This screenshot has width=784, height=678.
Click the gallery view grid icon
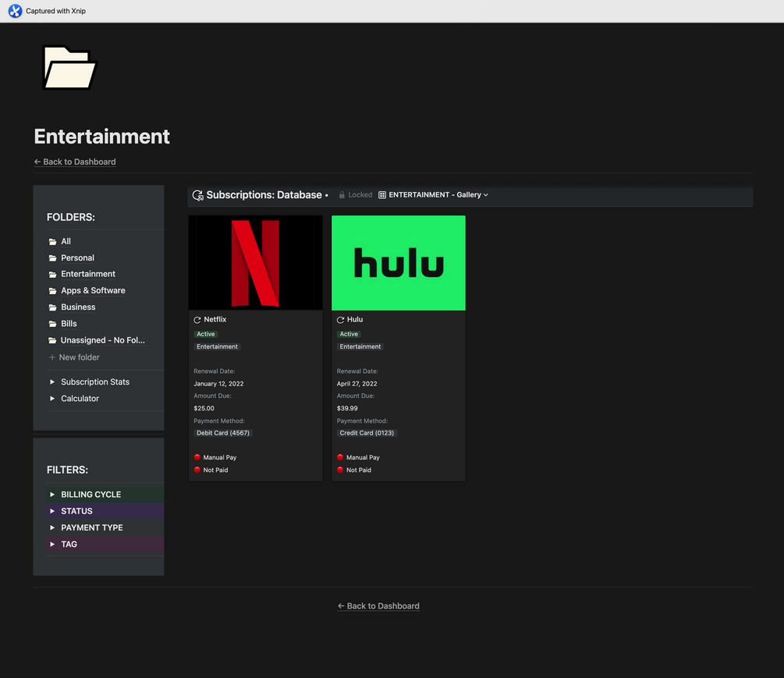pyautogui.click(x=382, y=195)
